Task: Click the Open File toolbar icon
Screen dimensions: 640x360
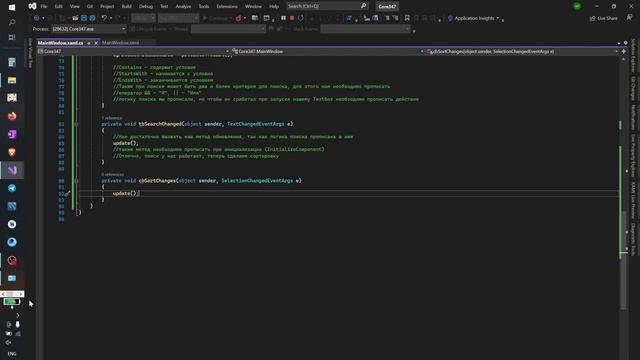Action: tap(75, 18)
